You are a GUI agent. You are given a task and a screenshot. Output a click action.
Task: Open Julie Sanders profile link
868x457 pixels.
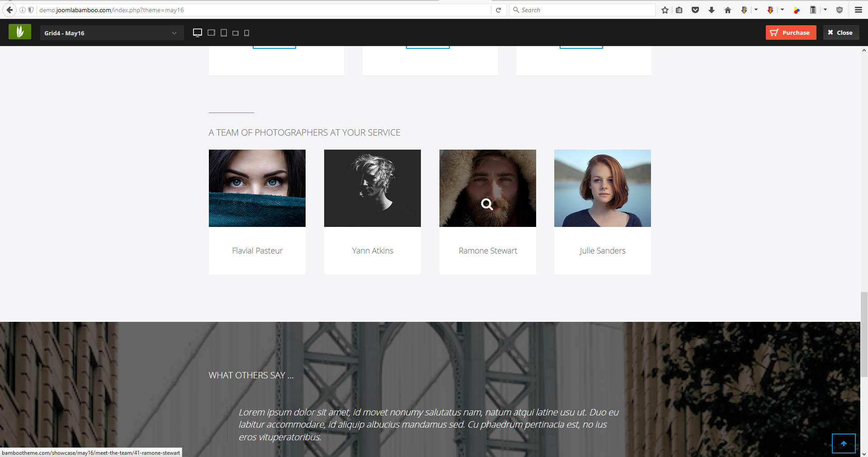pyautogui.click(x=603, y=251)
